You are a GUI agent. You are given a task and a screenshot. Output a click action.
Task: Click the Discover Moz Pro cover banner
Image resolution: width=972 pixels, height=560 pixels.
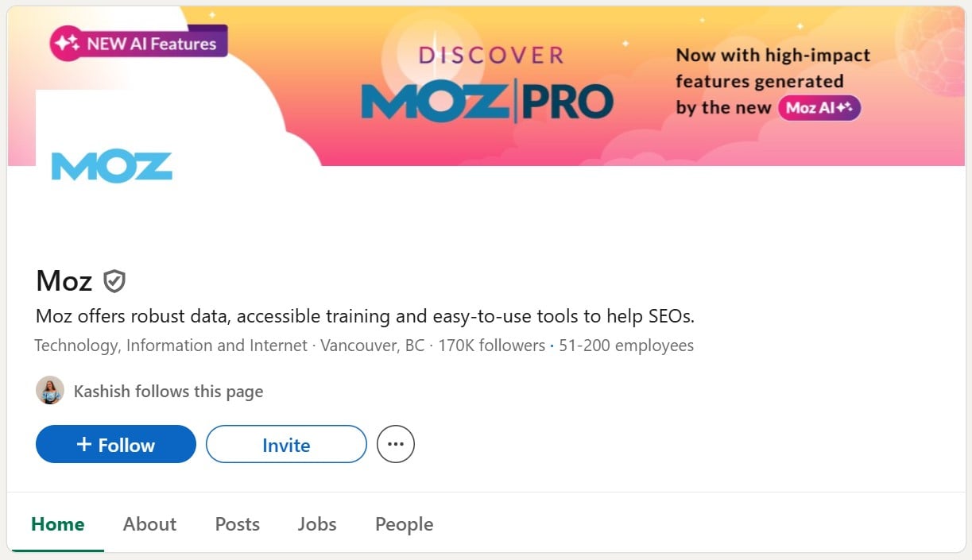pyautogui.click(x=486, y=86)
